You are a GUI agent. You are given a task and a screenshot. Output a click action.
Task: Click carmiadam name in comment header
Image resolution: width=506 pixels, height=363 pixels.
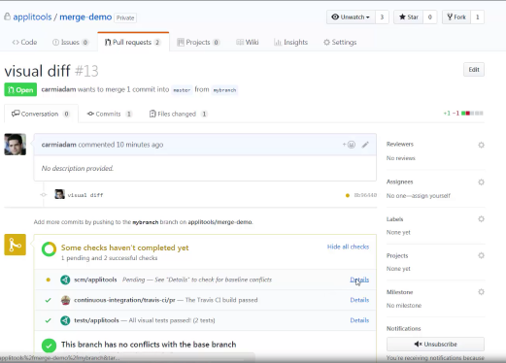tap(59, 144)
